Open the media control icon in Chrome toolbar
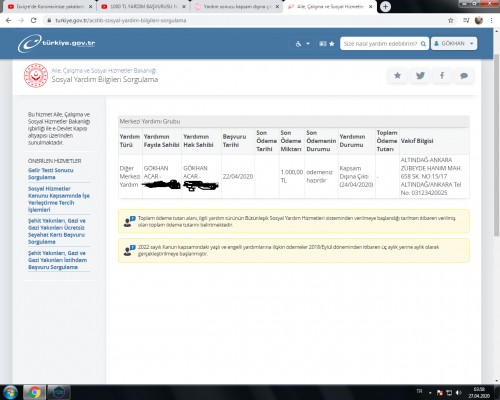Image resolution: width=500 pixels, height=400 pixels. pyautogui.click(x=466, y=20)
